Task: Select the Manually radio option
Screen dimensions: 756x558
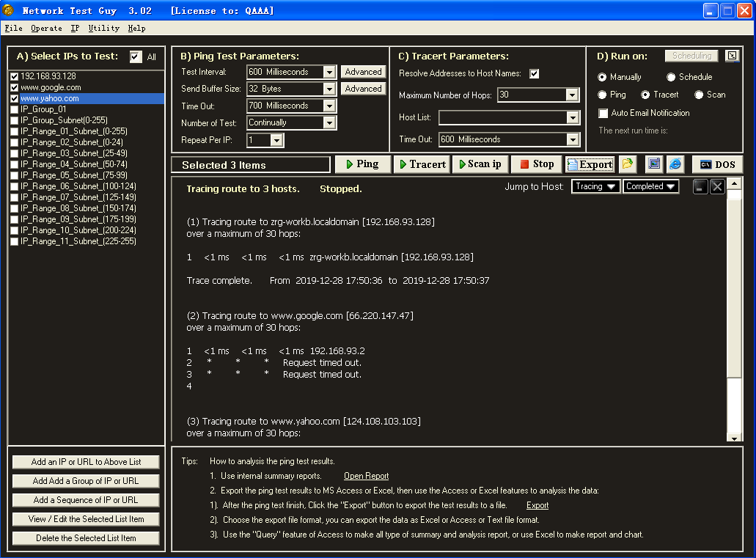Action: point(602,77)
